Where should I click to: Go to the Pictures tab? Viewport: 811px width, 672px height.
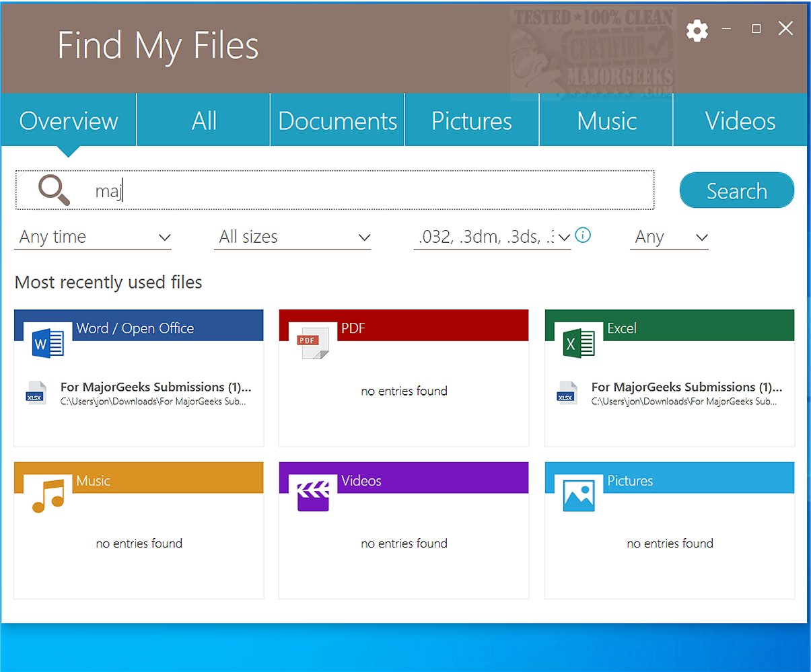click(471, 121)
